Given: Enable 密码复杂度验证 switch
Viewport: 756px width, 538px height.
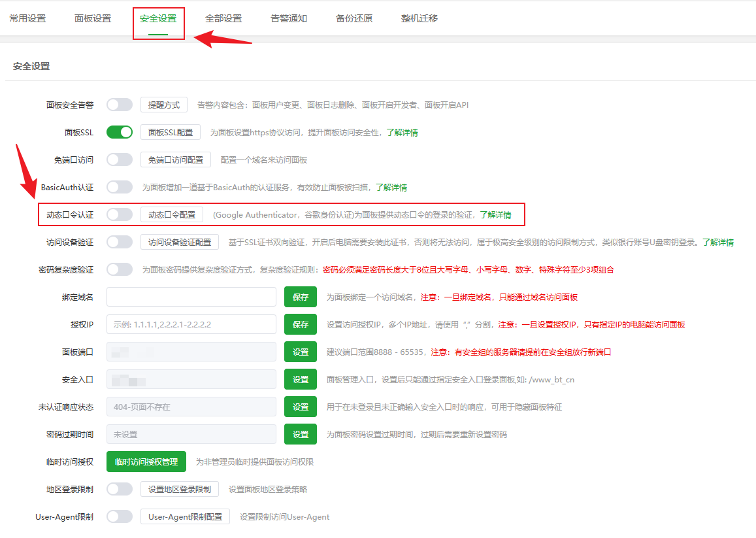Looking at the screenshot, I should (120, 269).
